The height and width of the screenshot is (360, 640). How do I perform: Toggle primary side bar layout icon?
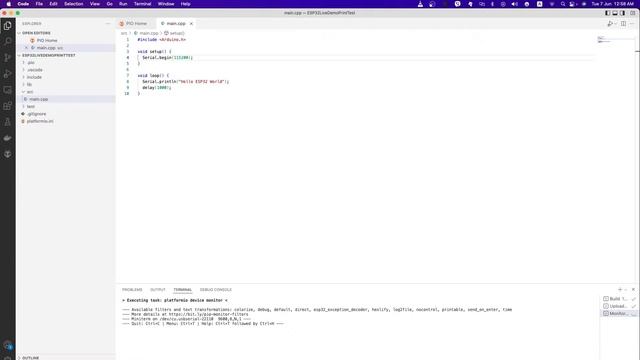607,13
